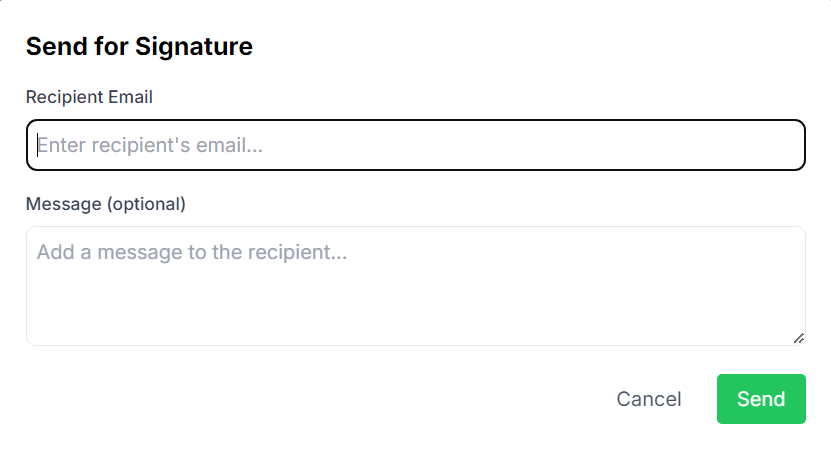Activate the optional message text area
The width and height of the screenshot is (831, 449).
[x=416, y=286]
